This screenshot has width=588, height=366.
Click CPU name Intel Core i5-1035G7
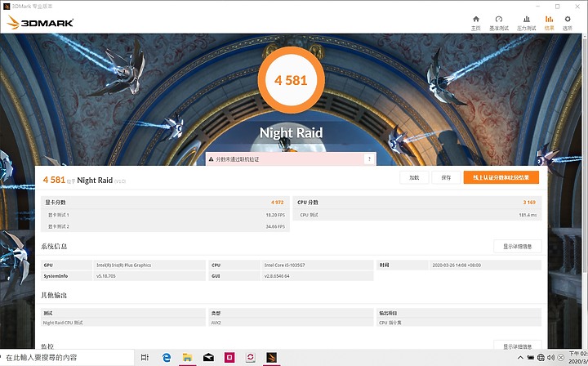[285, 266]
